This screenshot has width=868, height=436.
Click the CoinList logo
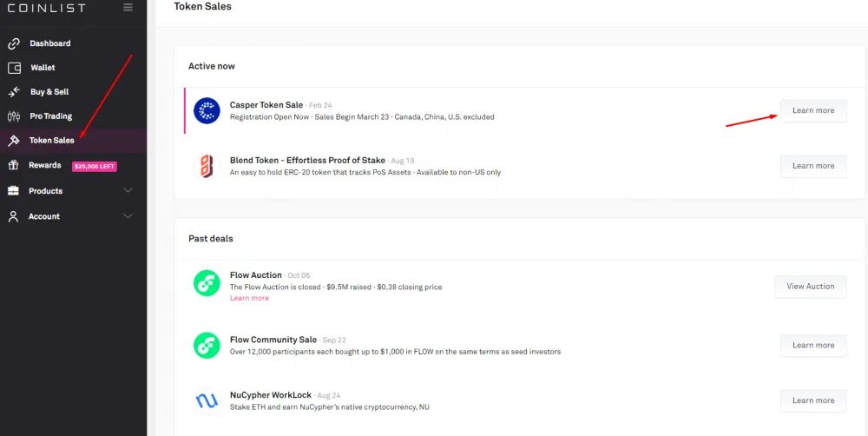tap(47, 8)
